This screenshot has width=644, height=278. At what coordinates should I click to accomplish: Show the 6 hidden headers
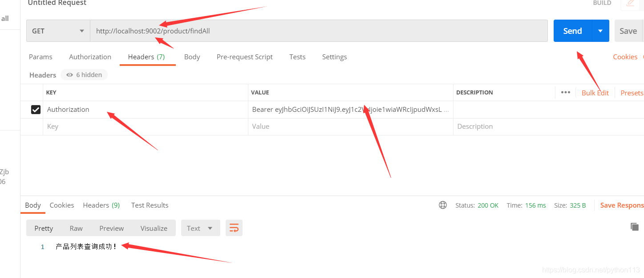[x=84, y=75]
